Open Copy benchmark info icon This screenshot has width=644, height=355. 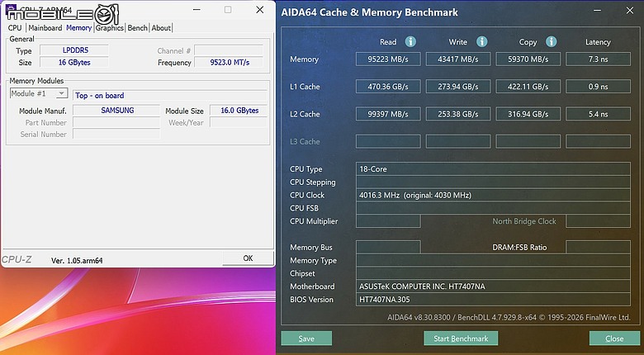point(552,41)
